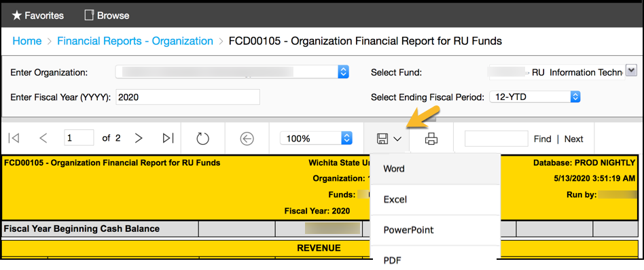Select the report title FCD00105 header text
The image size is (644, 270).
point(112,163)
